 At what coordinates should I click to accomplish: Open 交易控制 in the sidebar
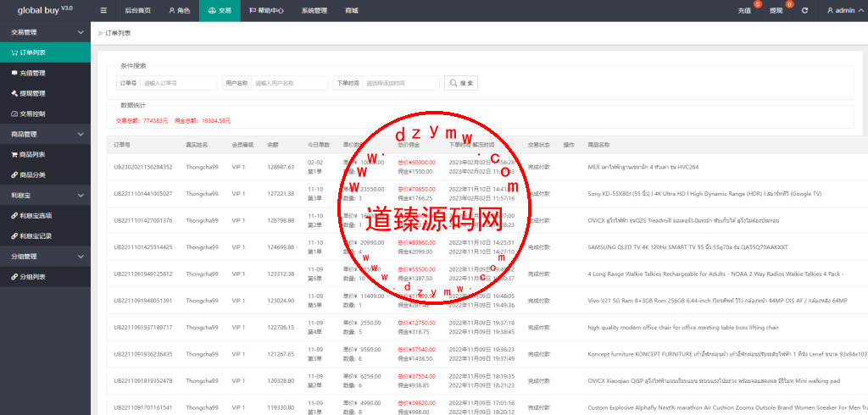pos(46,114)
